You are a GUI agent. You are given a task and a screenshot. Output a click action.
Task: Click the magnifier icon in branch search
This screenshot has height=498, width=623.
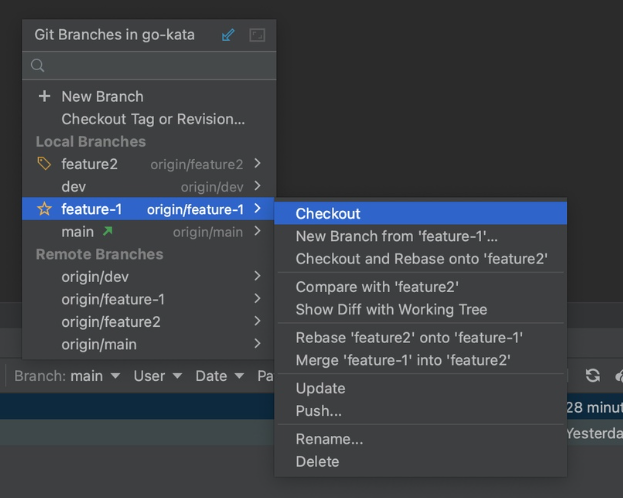point(38,66)
